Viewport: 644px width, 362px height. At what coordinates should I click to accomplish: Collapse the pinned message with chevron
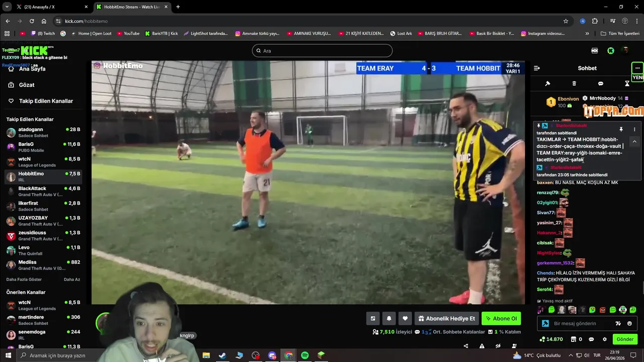click(x=634, y=142)
